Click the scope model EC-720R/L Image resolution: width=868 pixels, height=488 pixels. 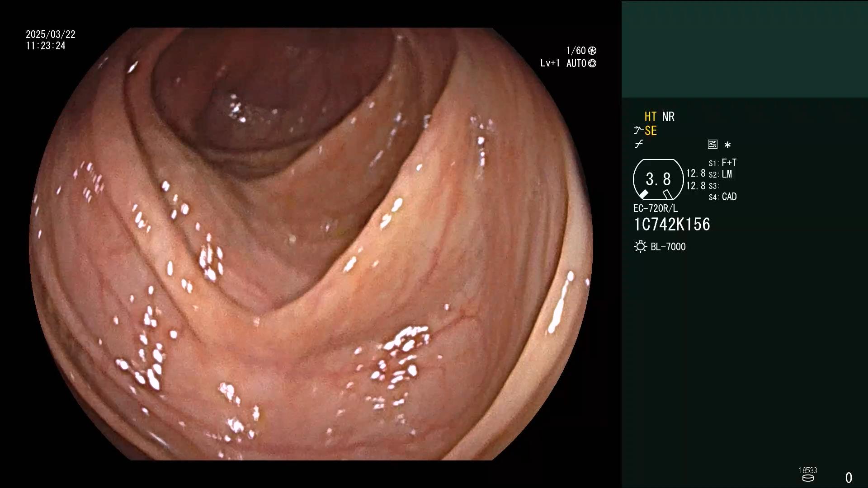pos(656,209)
